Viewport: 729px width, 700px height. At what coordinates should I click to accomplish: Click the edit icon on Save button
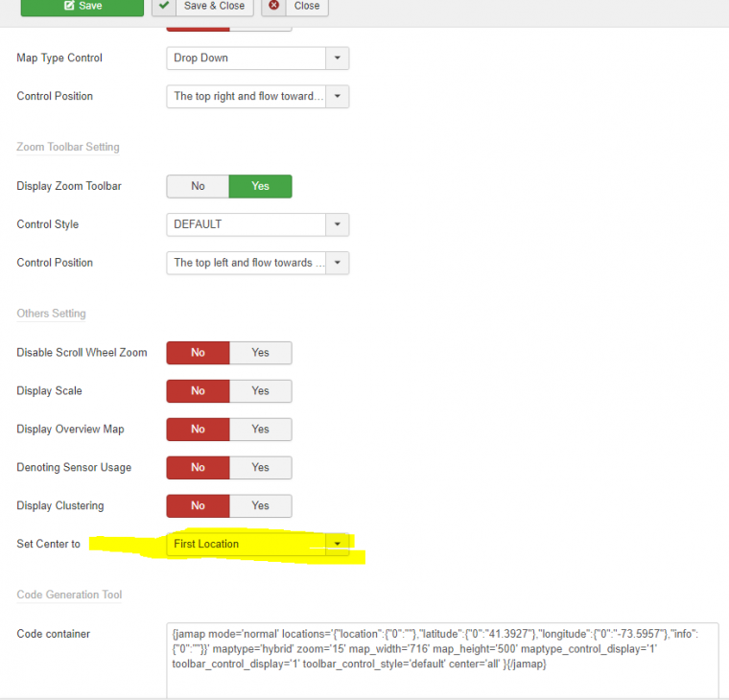(x=69, y=6)
